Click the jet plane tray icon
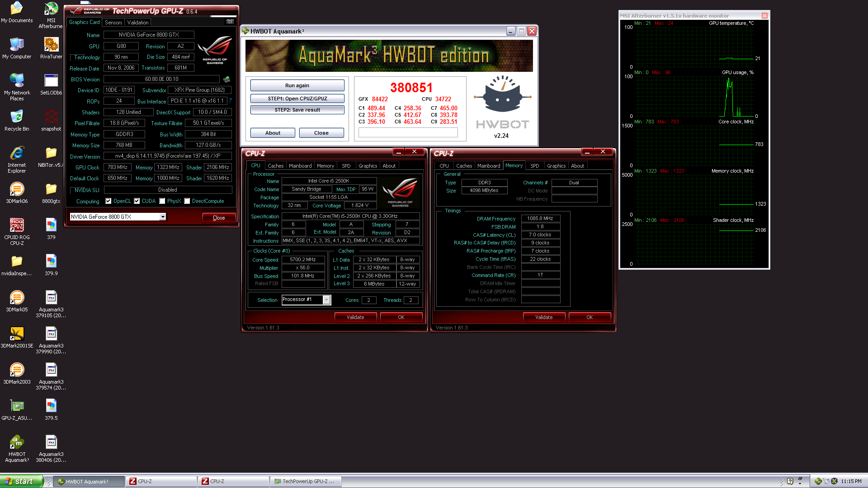Viewport: 868px width, 488px height. [826, 481]
